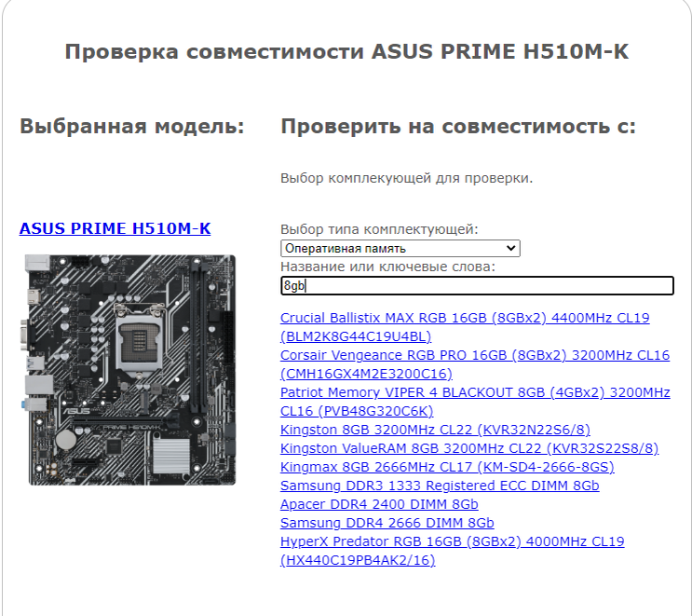Open Kingmax 8GB 2666MHz CL17 link
692x616 pixels.
click(447, 467)
